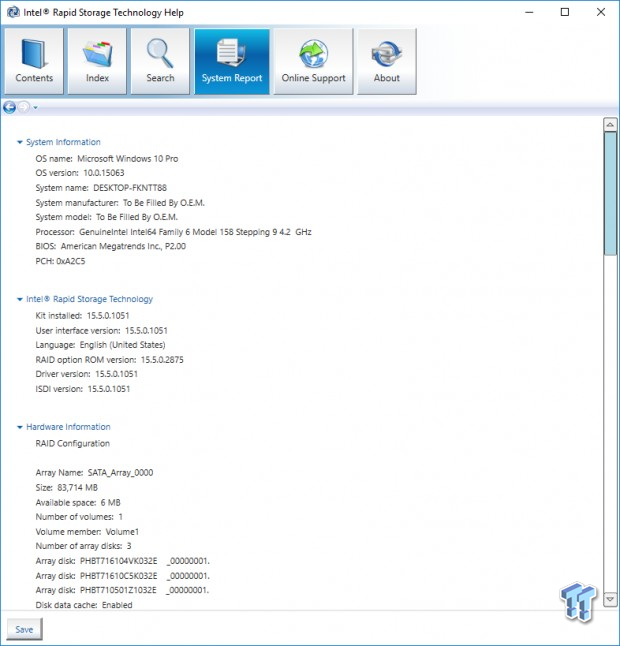Click the Number of volumes line
The width and height of the screenshot is (620, 646).
[79, 517]
